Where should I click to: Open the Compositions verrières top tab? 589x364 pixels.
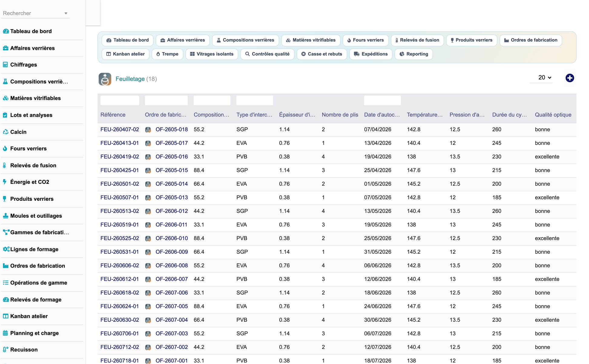[245, 40]
